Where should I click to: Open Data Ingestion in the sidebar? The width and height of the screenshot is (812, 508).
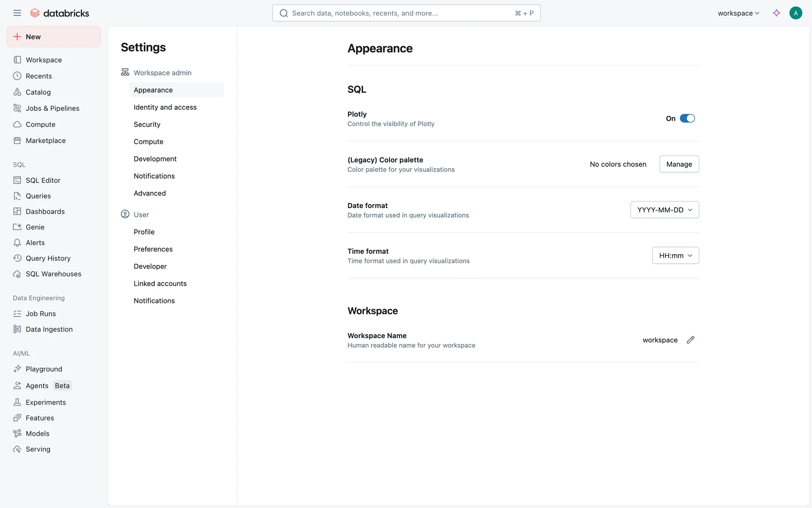49,329
